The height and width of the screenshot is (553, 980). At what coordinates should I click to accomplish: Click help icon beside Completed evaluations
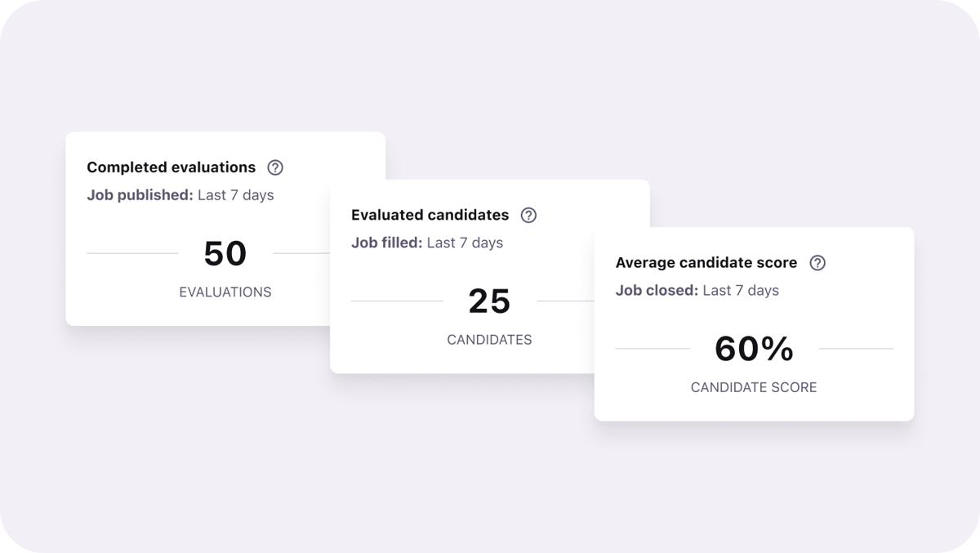pyautogui.click(x=275, y=167)
